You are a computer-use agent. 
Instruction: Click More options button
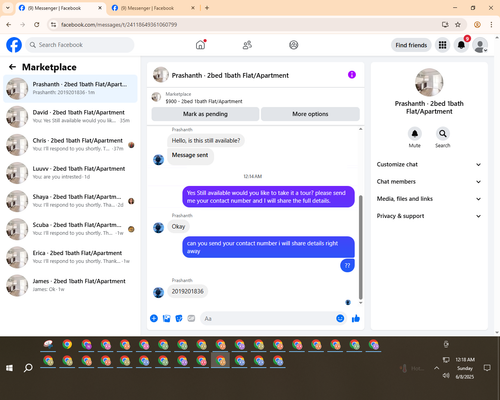point(310,114)
